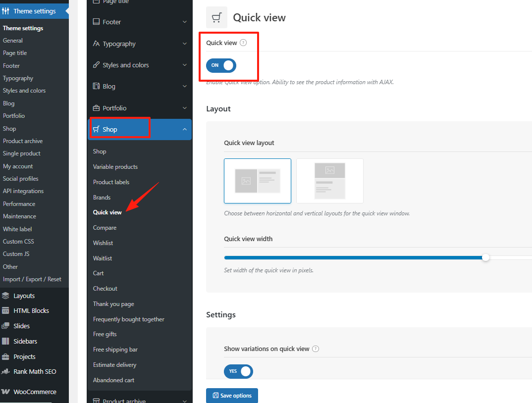532x403 pixels.
Task: Open Custom JS in WordPress sidebar
Action: pos(16,254)
